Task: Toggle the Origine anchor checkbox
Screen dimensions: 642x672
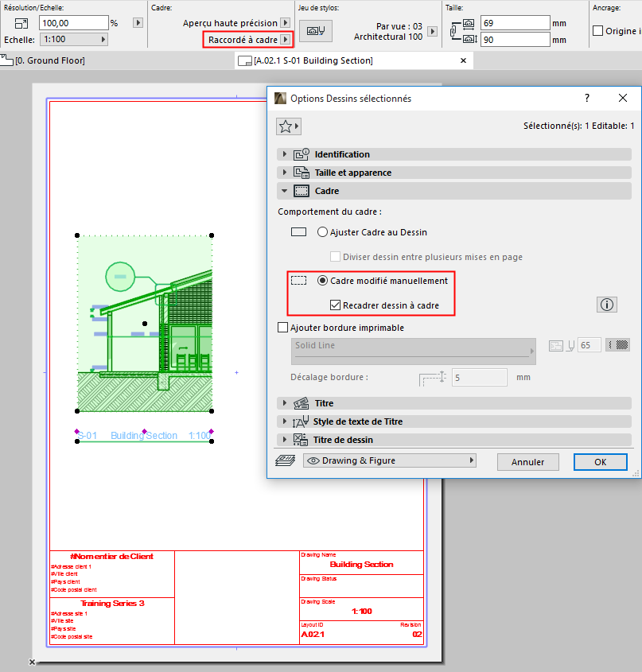Action: click(x=598, y=31)
